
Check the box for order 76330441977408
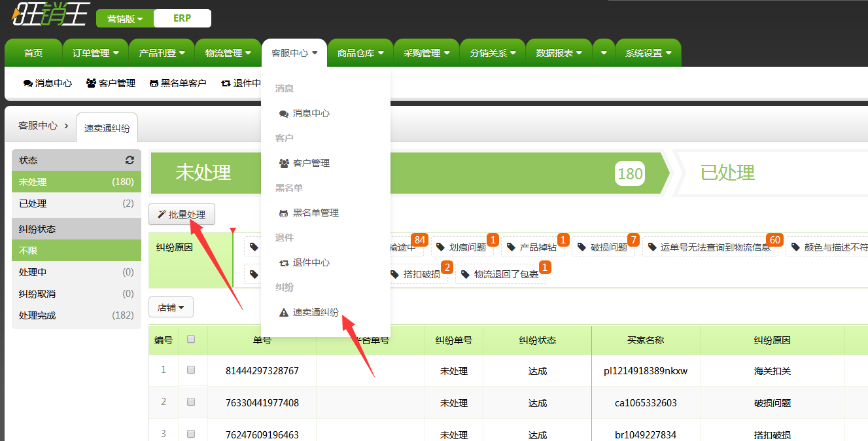click(x=191, y=402)
